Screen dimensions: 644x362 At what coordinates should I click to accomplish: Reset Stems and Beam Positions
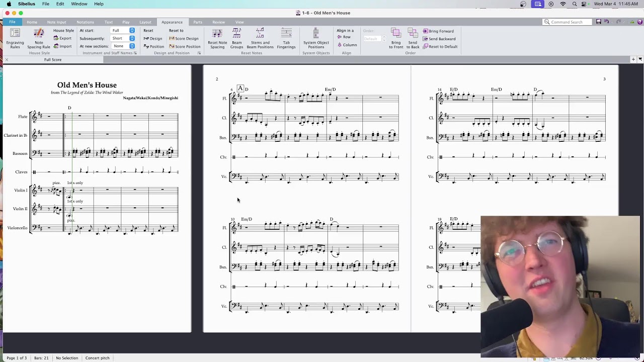[260, 38]
